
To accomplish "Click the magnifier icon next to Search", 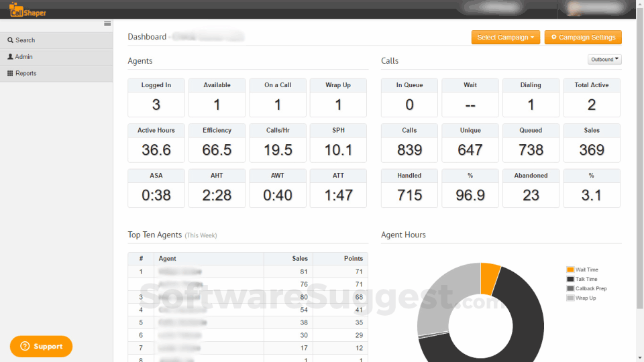I will click(10, 40).
